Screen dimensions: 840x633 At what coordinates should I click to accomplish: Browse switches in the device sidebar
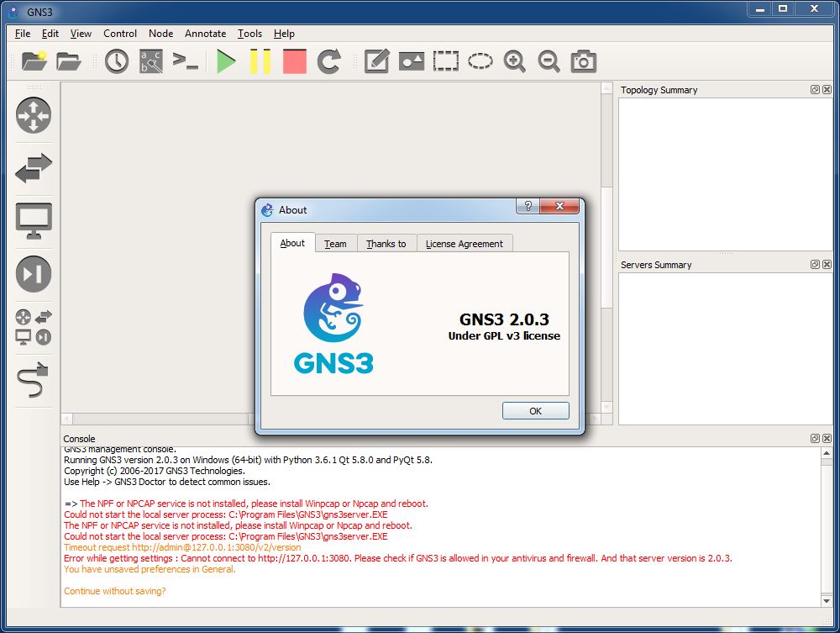tap(34, 168)
